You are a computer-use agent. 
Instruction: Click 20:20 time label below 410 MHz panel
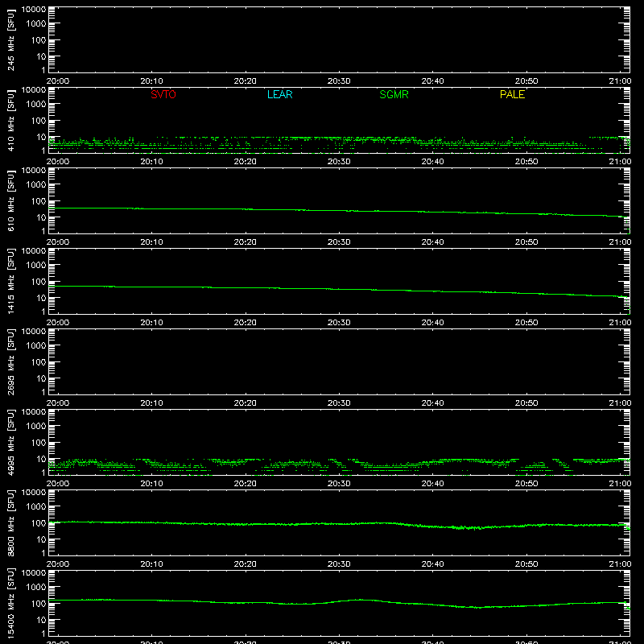click(x=246, y=162)
